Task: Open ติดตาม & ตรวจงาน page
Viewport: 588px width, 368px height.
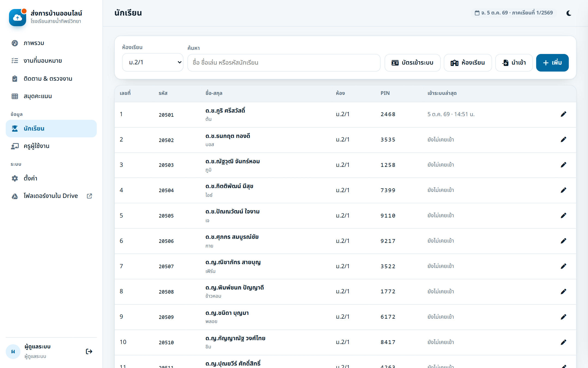Action: pyautogui.click(x=51, y=79)
